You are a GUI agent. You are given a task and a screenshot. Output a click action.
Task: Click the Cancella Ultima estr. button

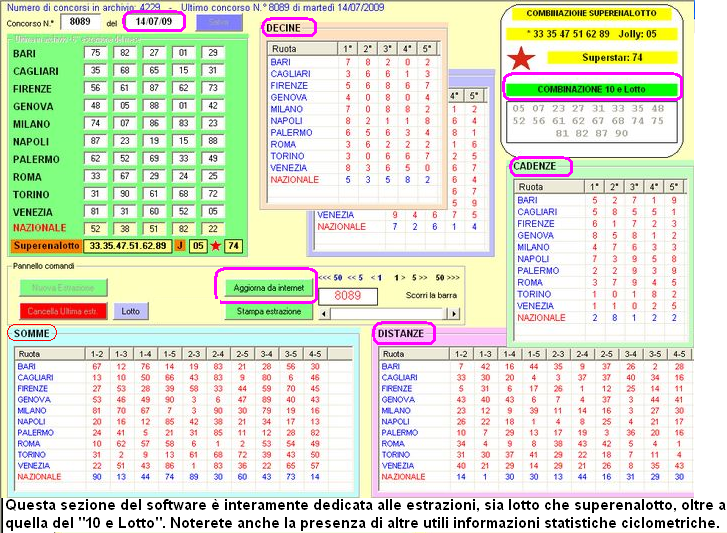pyautogui.click(x=63, y=311)
